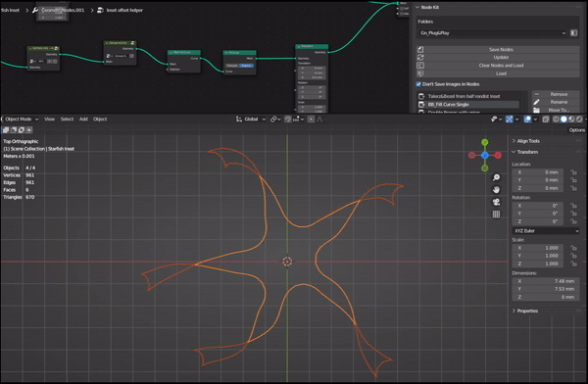Toggle viewport overlays icon
This screenshot has width=588, height=384.
(x=527, y=120)
